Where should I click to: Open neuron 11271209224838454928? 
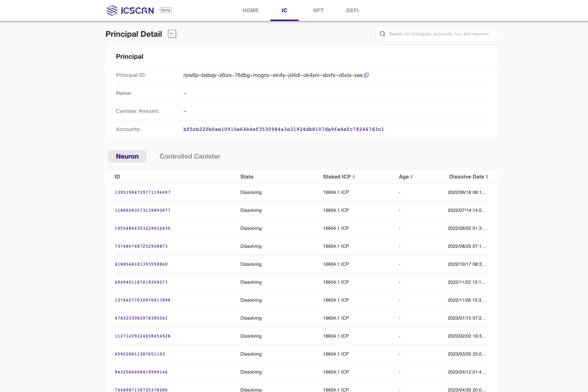click(142, 336)
